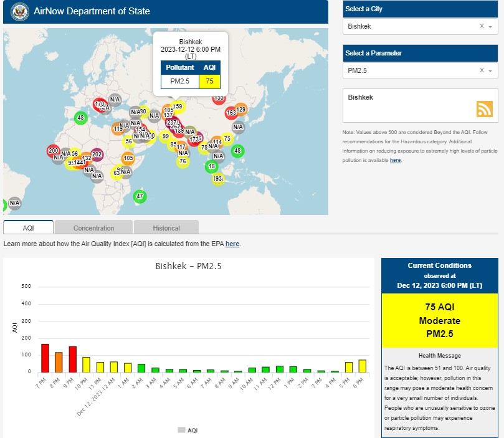Click the yellow 10 PM chart bar
The height and width of the screenshot is (438, 504).
(x=86, y=364)
